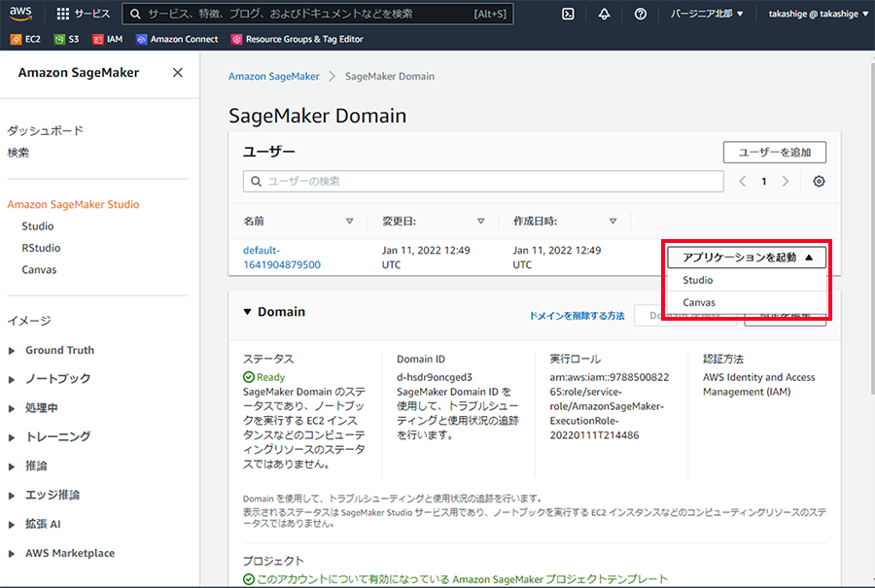Click the Domain ID d-hsdr9oncged3
The width and height of the screenshot is (875, 588).
(x=435, y=377)
